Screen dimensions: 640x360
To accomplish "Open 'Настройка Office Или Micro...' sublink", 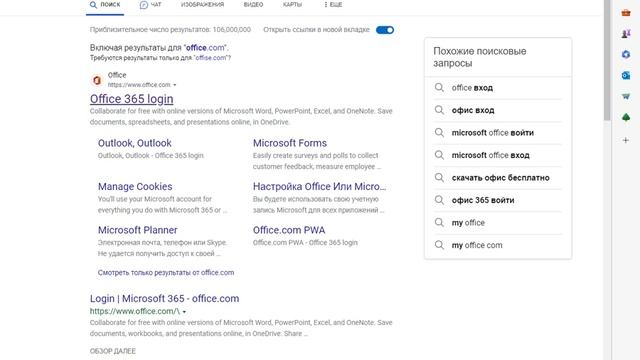I will point(319,187).
